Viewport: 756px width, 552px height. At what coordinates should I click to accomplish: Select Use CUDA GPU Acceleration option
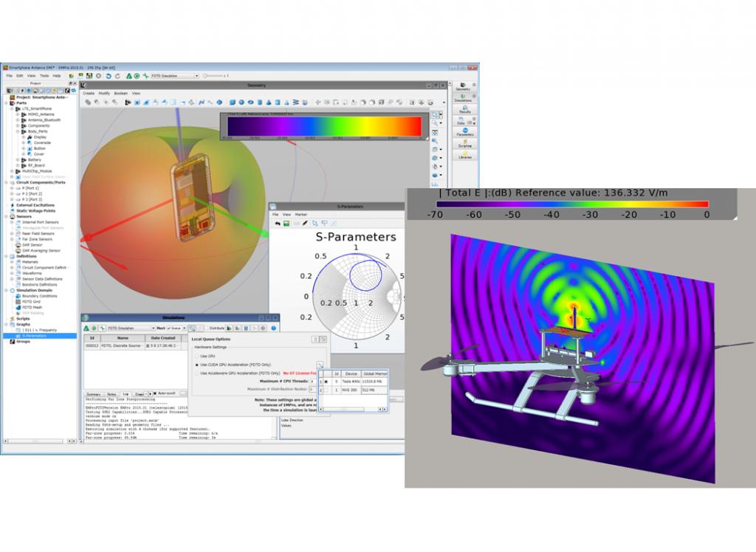click(x=195, y=365)
